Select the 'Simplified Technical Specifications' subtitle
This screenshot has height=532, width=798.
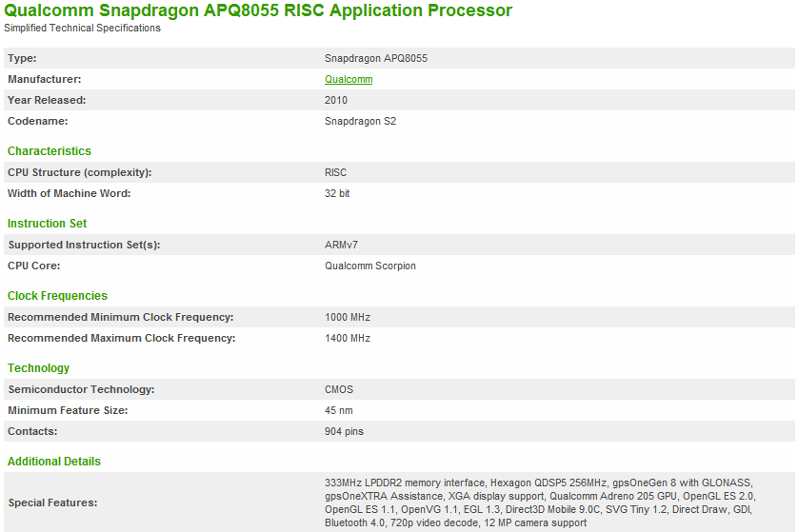[x=83, y=28]
